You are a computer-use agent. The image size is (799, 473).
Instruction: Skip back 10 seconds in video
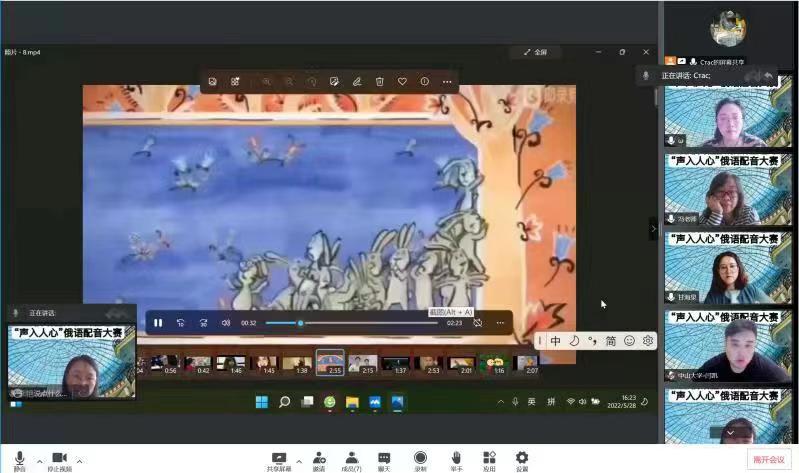coord(180,323)
